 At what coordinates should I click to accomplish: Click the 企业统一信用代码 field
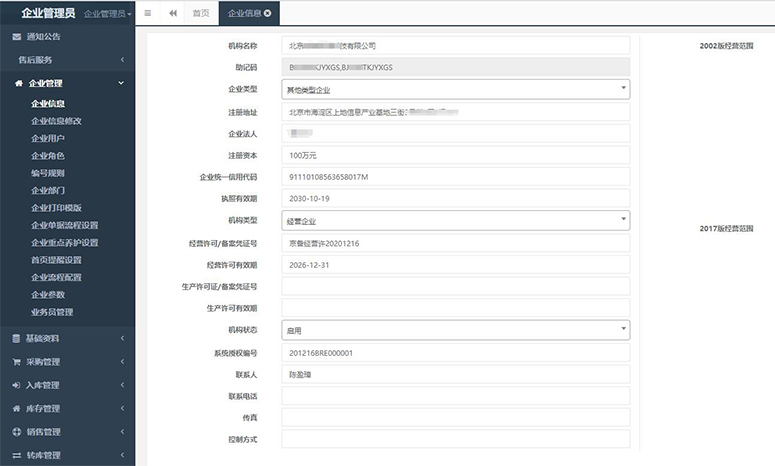click(x=456, y=177)
